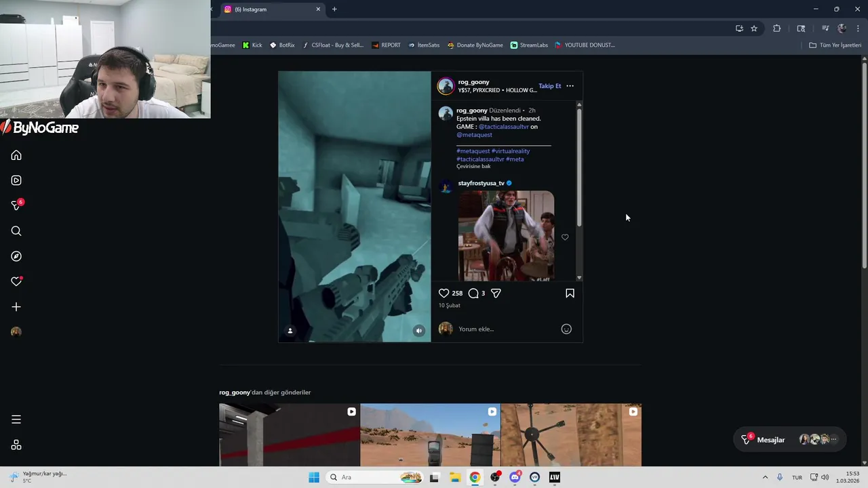This screenshot has height=488, width=868.
Task: Open the red-striped wall video thumbnail
Action: [x=290, y=435]
